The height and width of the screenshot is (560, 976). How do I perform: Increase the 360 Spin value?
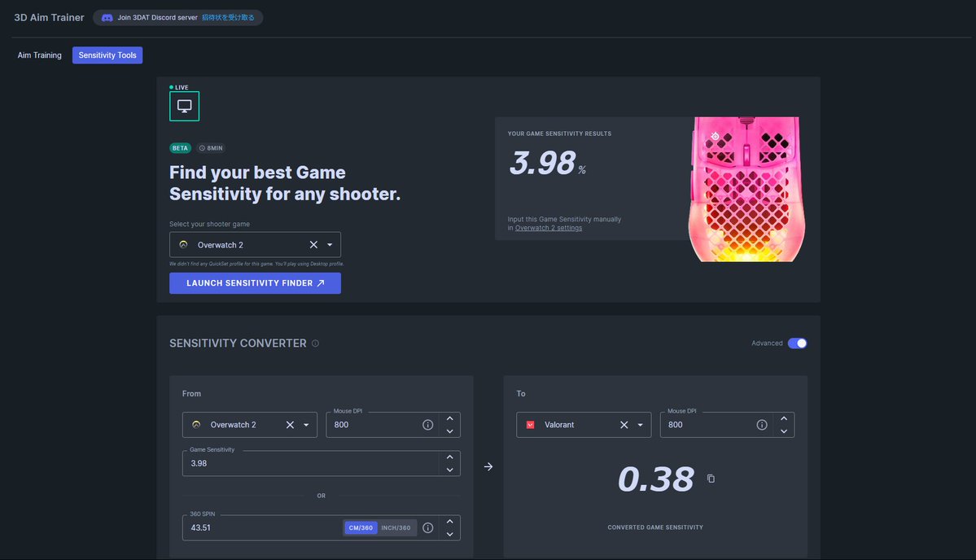(449, 522)
